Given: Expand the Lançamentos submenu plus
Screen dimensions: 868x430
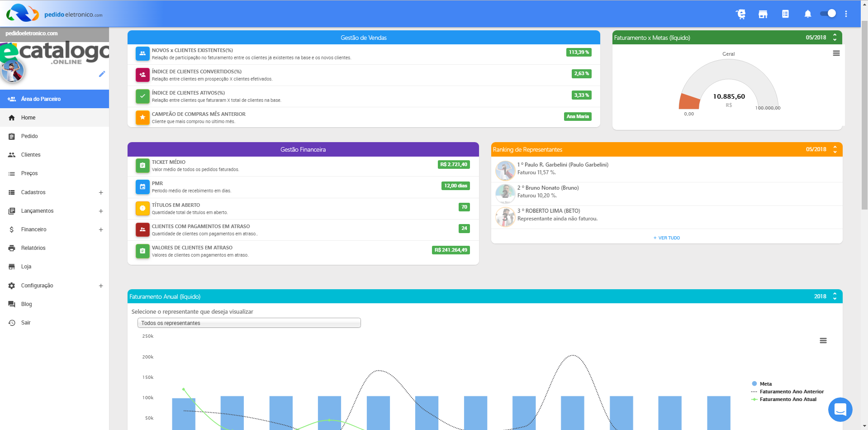Looking at the screenshot, I should coord(101,211).
